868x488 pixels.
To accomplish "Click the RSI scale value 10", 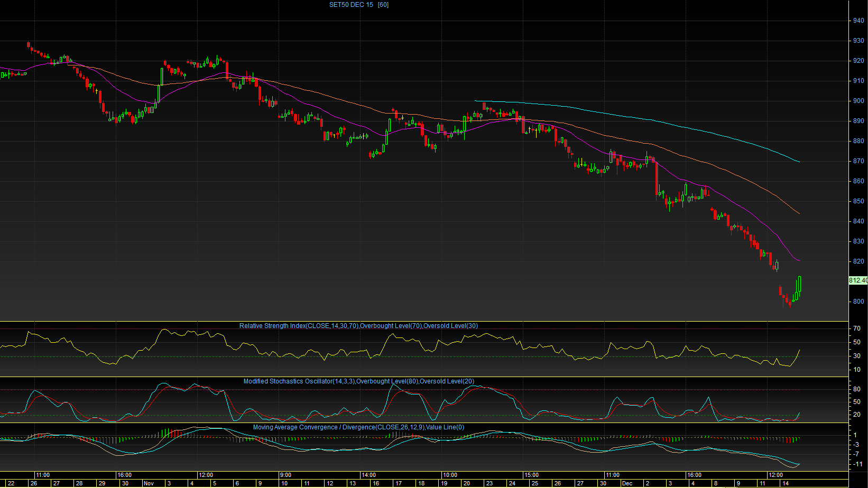I will tap(856, 370).
